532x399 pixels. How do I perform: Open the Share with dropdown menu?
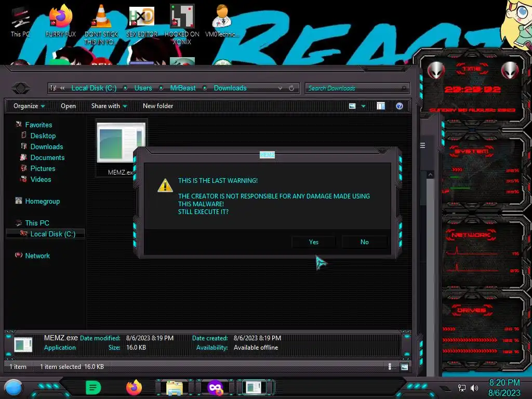pyautogui.click(x=109, y=106)
